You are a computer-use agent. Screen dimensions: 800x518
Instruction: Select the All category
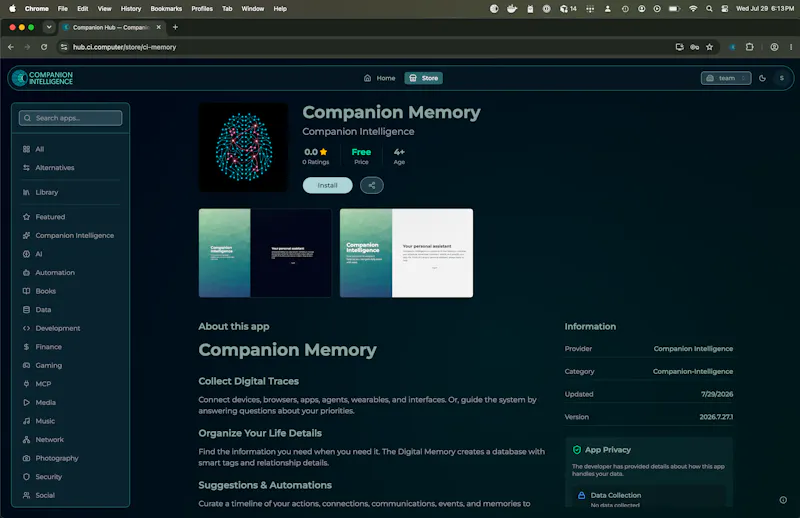[x=70, y=149]
